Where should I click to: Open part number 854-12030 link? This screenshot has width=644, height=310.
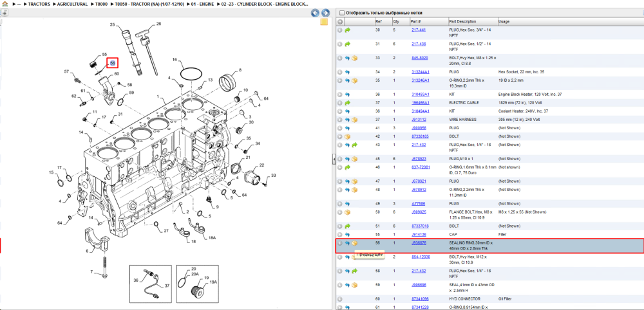point(421,257)
